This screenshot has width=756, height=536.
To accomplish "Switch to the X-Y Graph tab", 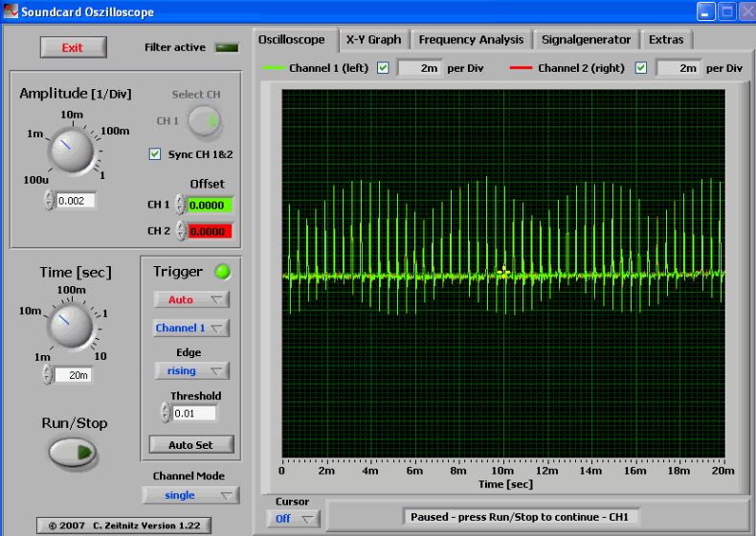I will (x=373, y=39).
